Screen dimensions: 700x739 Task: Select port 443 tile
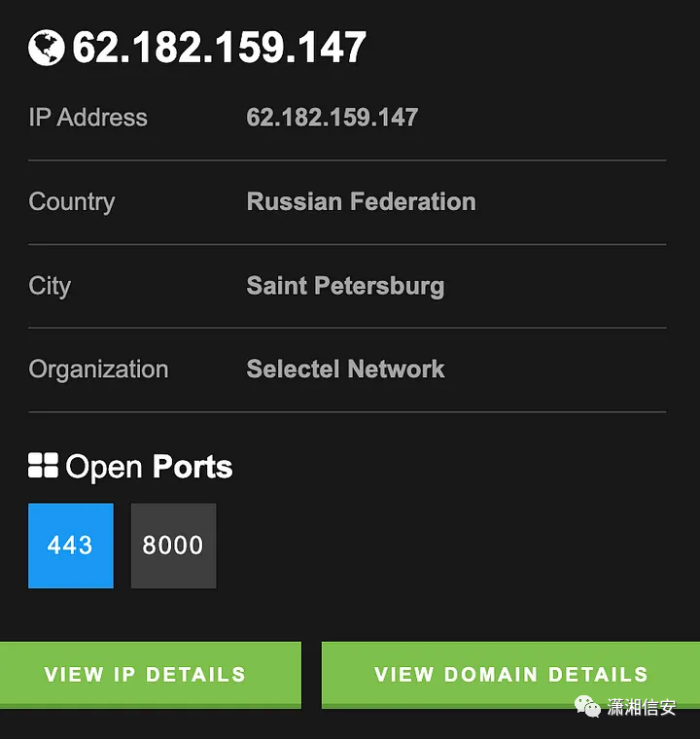(x=71, y=545)
